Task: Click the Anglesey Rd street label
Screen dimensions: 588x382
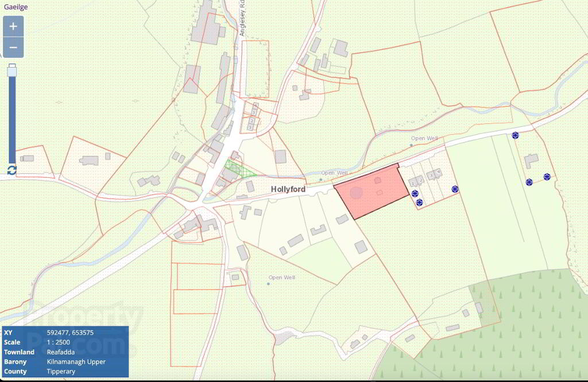Action: coord(242,18)
